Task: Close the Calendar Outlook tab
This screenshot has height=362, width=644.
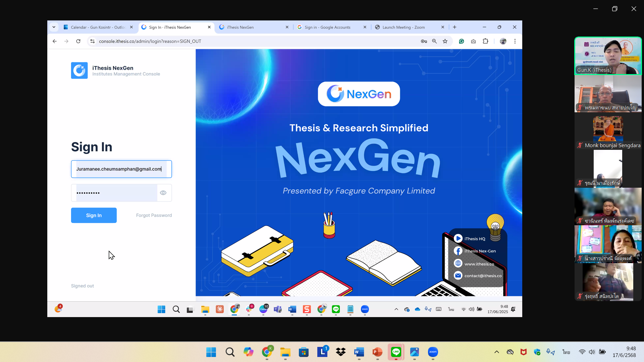Action: [x=131, y=27]
